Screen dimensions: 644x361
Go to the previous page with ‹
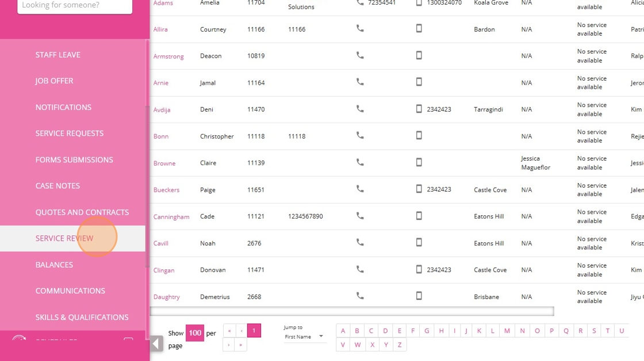click(241, 330)
